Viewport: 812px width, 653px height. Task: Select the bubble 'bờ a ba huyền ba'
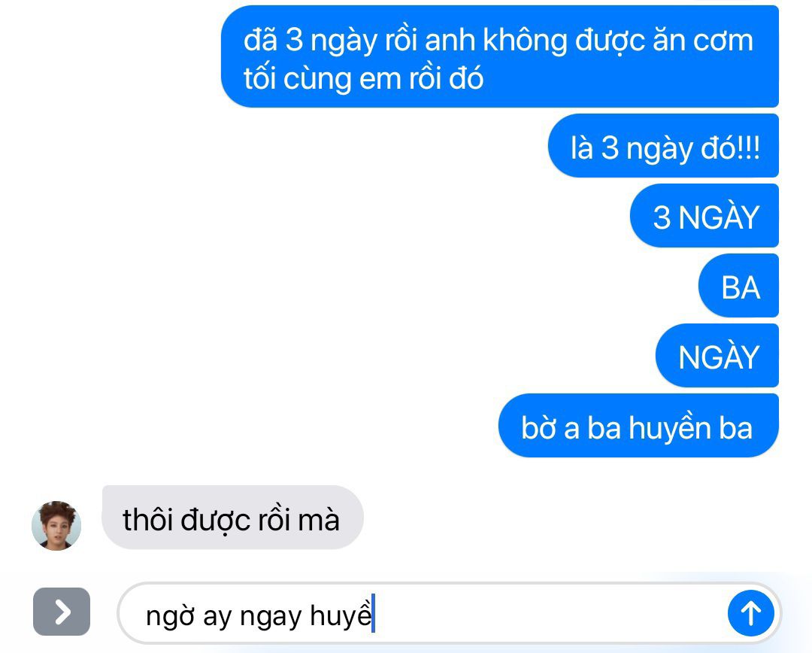pos(638,426)
